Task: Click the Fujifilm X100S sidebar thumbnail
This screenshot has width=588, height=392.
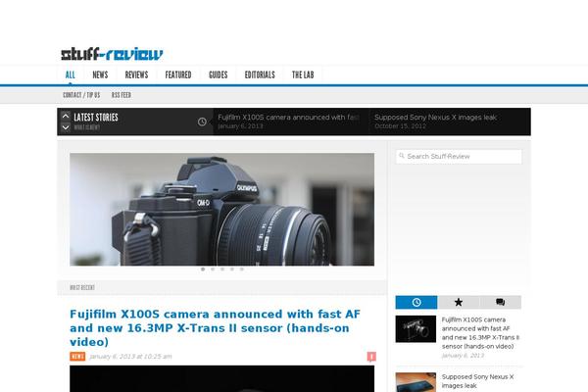Action: coord(416,329)
